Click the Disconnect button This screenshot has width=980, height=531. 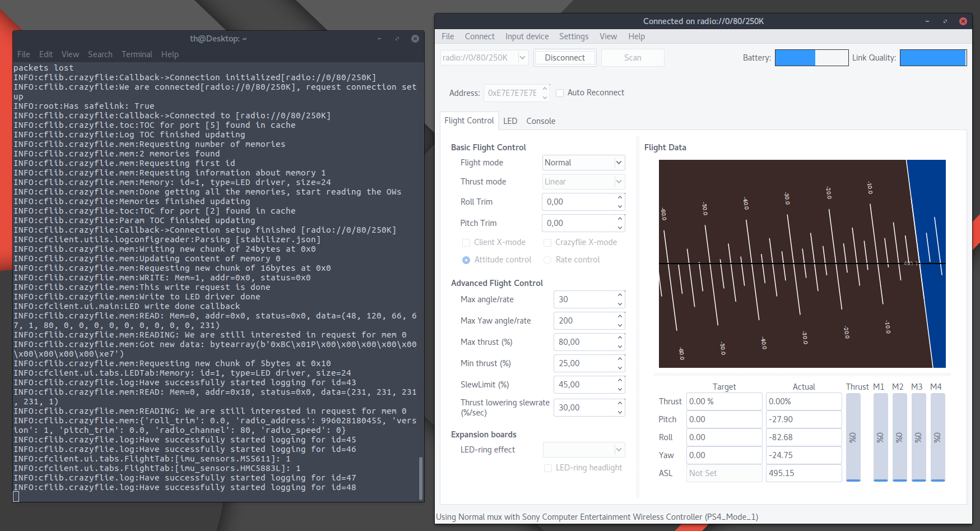(564, 58)
